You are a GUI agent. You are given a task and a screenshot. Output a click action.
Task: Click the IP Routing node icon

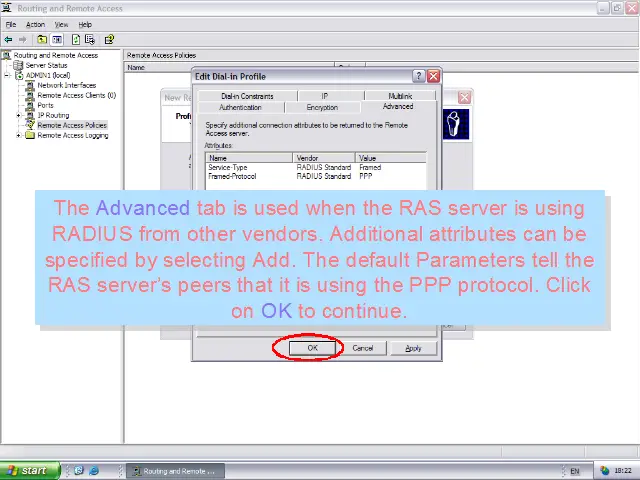(x=30, y=116)
